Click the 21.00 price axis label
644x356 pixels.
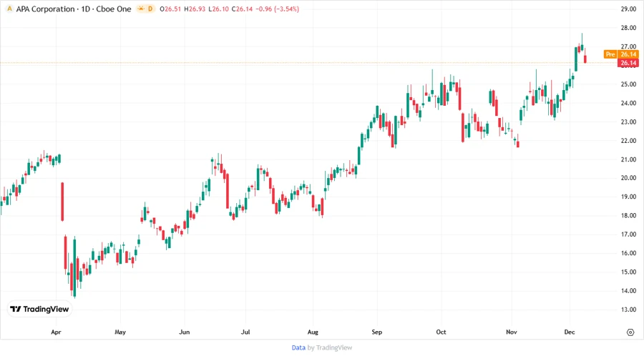click(x=628, y=159)
